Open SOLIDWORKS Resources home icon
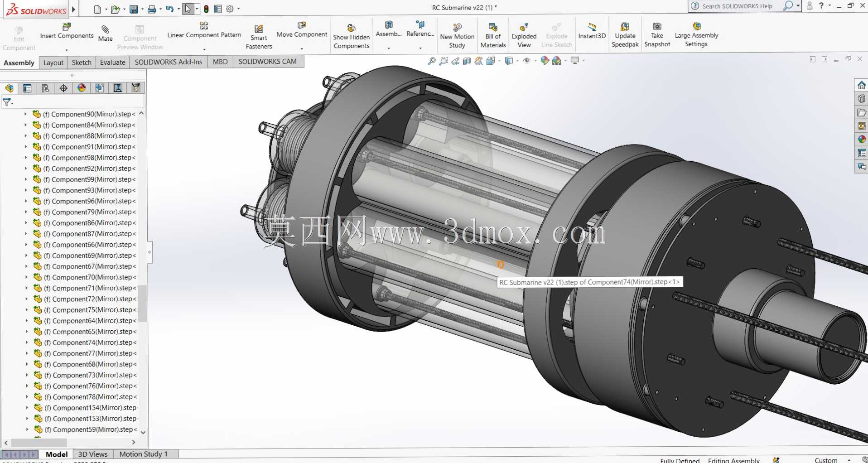868x463 pixels. [861, 85]
